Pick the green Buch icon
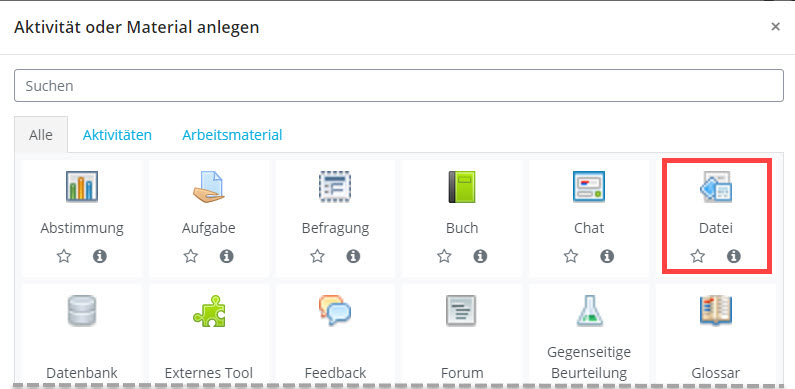The image size is (795, 389). tap(462, 187)
